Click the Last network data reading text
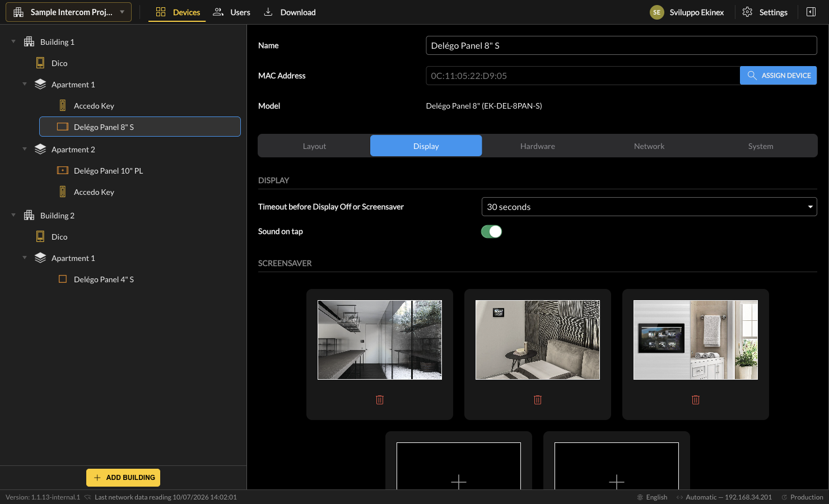 coord(166,497)
